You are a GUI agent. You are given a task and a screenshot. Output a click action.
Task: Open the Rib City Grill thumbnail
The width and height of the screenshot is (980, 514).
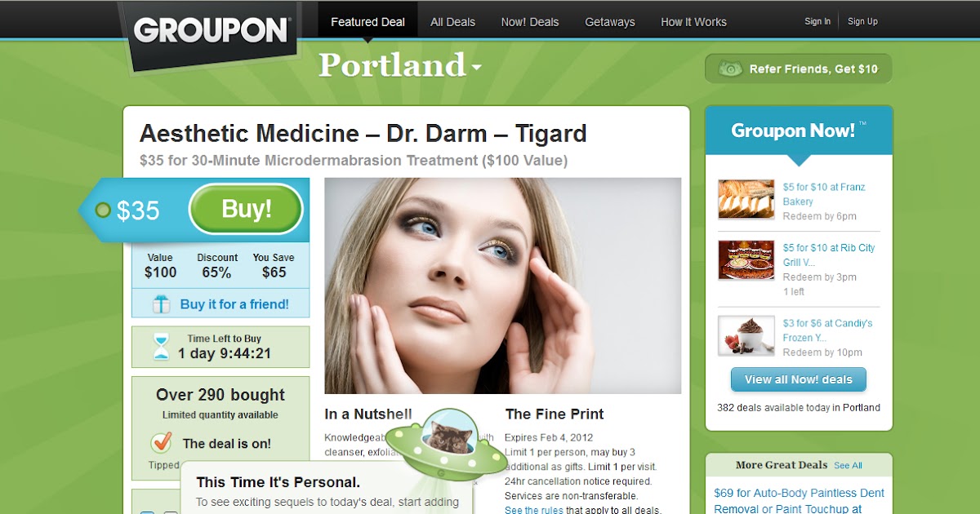click(746, 260)
